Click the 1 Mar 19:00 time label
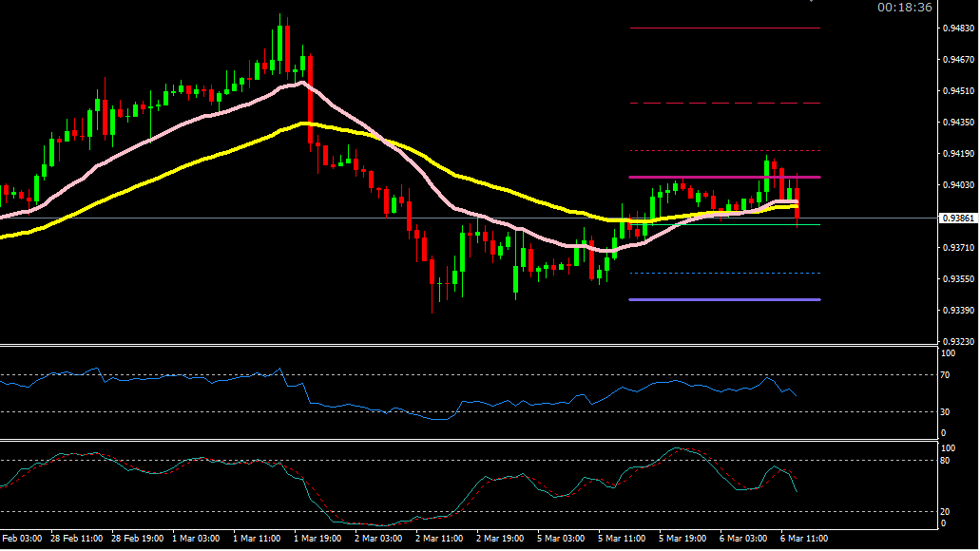Screen dimensions: 980x551 click(317, 539)
